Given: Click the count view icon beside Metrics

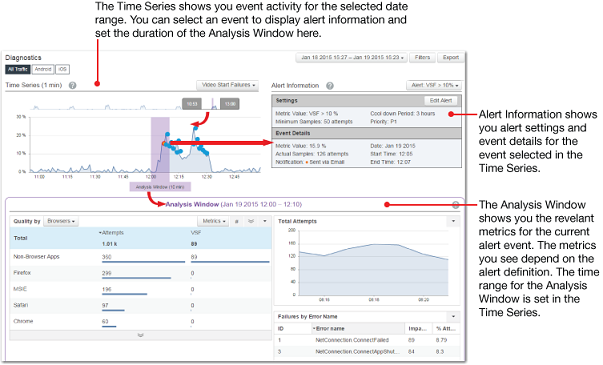Looking at the screenshot, I should [237, 221].
